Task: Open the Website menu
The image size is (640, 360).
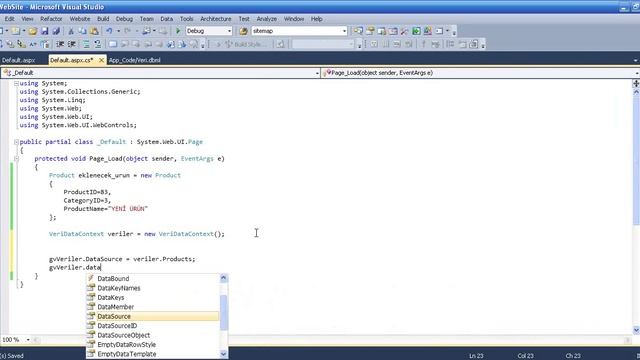Action: 80,19
